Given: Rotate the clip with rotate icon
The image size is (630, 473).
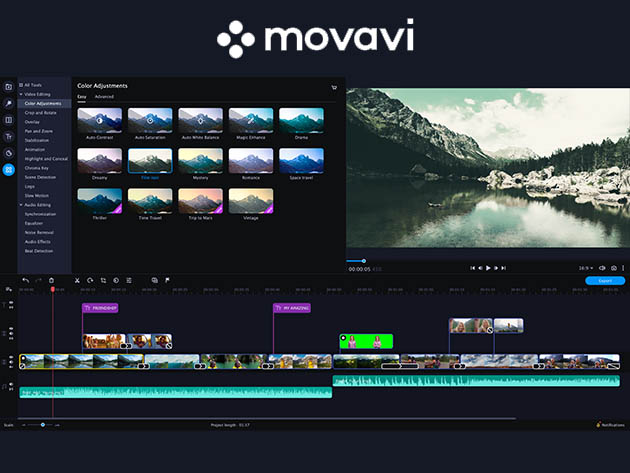Looking at the screenshot, I should click(x=90, y=280).
